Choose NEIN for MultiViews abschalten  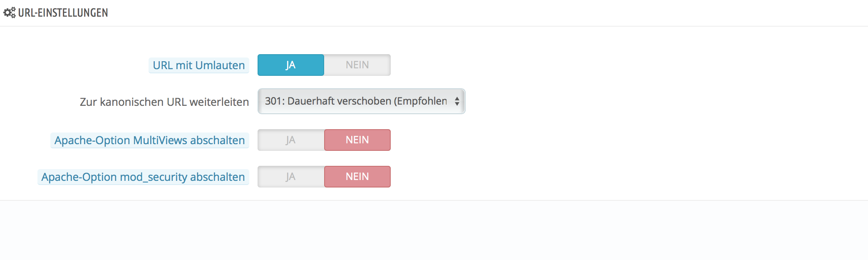tap(357, 140)
